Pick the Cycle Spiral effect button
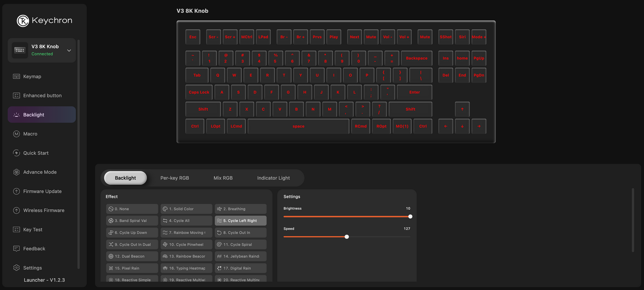The width and height of the screenshot is (644, 290). pos(240,244)
